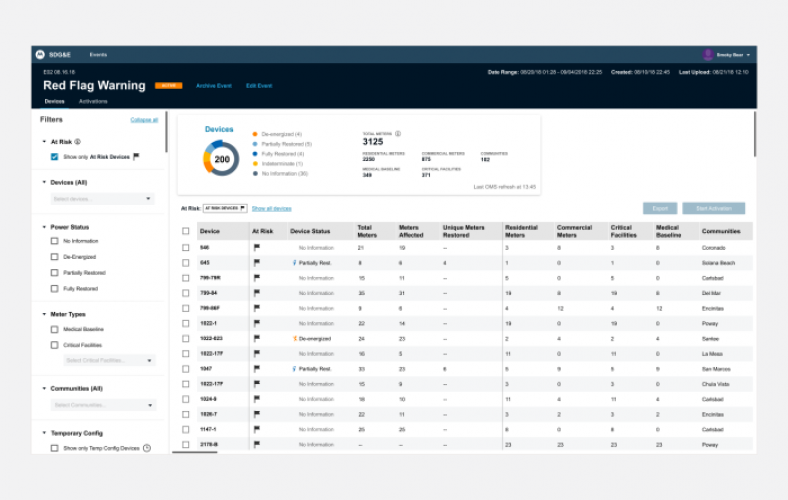
Task: Click the info icon next to Total Meters
Action: click(398, 133)
